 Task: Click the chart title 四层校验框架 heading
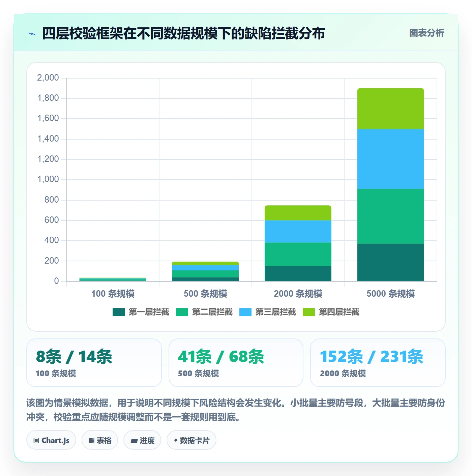(x=183, y=33)
